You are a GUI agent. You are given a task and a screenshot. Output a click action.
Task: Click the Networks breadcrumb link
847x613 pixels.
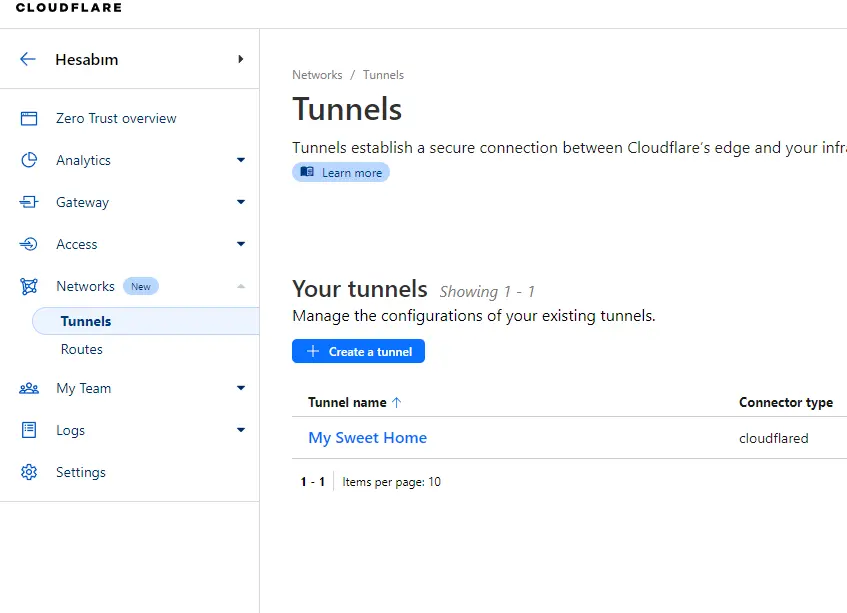(317, 75)
